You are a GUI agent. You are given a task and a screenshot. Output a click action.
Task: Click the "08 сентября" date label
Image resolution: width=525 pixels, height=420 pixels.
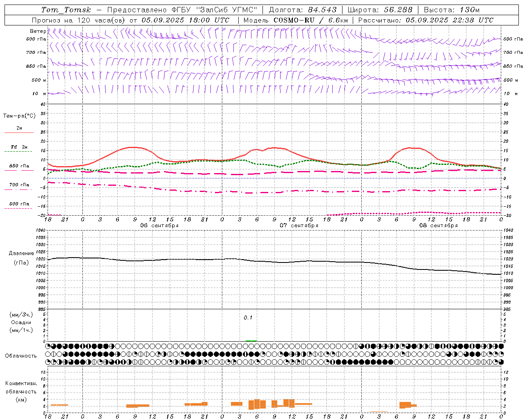point(438,225)
